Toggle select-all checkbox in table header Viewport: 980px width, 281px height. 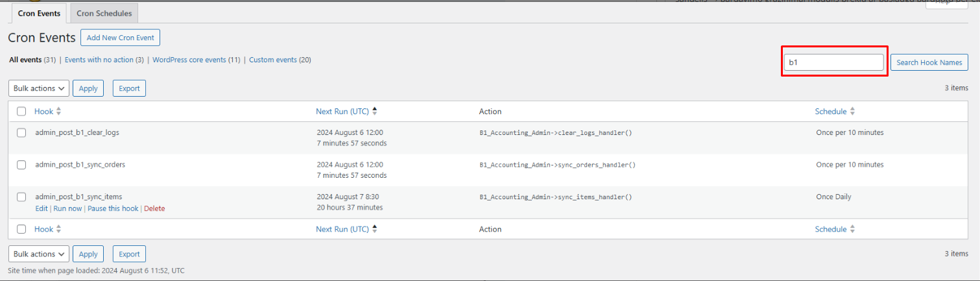[21, 112]
